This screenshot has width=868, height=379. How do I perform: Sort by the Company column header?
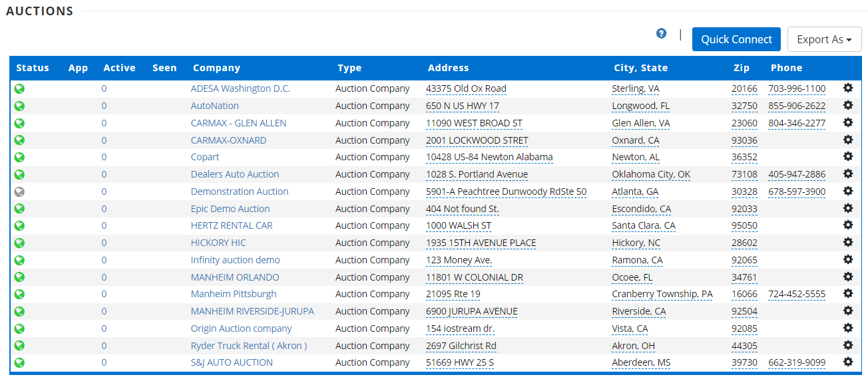click(216, 68)
